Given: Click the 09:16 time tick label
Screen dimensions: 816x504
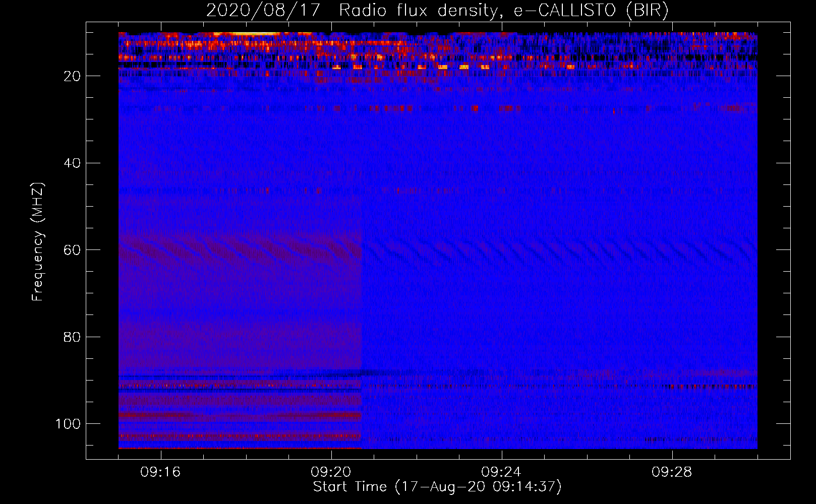Looking at the screenshot, I should [x=160, y=472].
